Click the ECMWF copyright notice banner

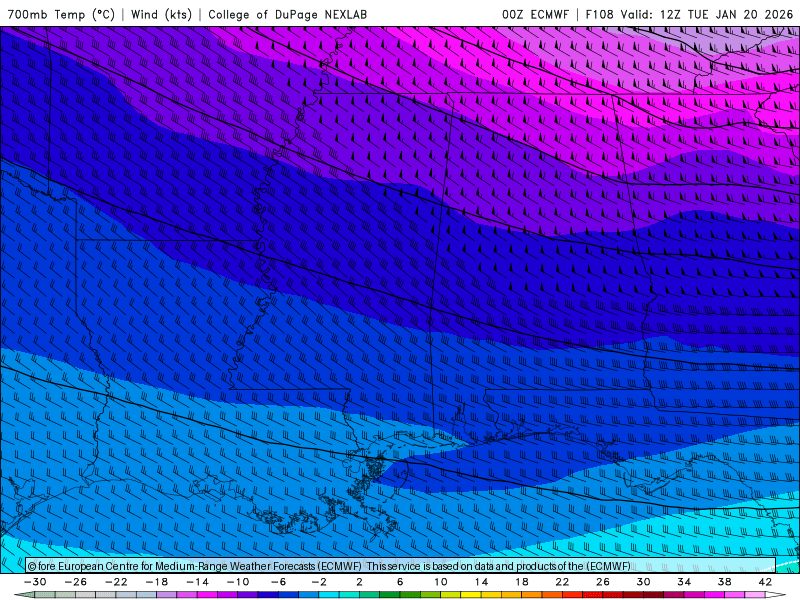(x=401, y=566)
